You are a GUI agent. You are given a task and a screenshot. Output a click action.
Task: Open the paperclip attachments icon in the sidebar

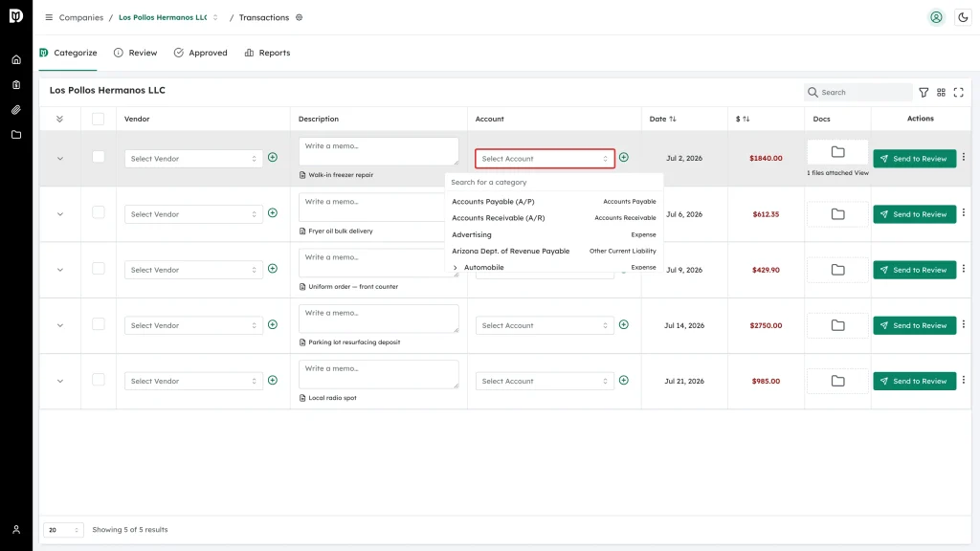point(16,110)
